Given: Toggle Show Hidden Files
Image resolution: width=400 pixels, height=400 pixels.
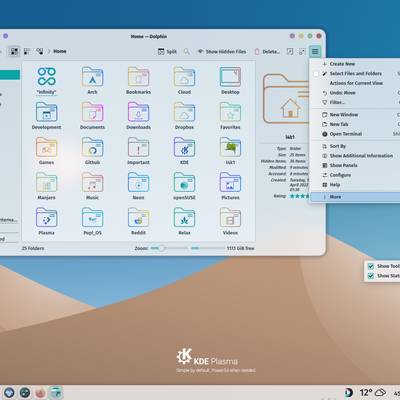Looking at the screenshot, I should [x=222, y=51].
